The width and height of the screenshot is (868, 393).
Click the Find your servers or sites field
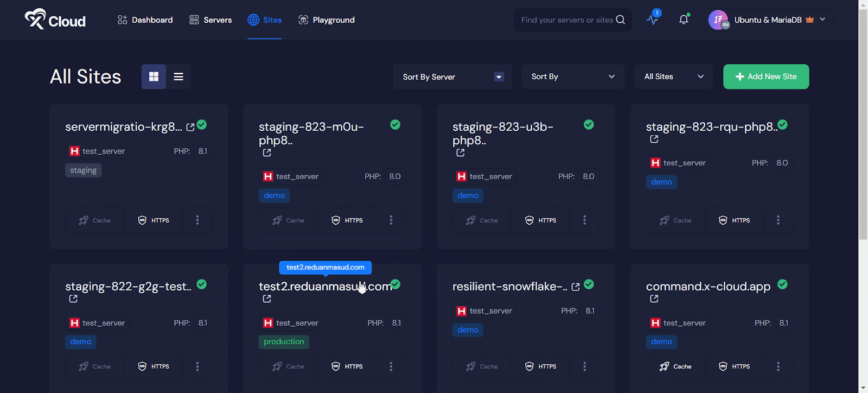pyautogui.click(x=566, y=20)
